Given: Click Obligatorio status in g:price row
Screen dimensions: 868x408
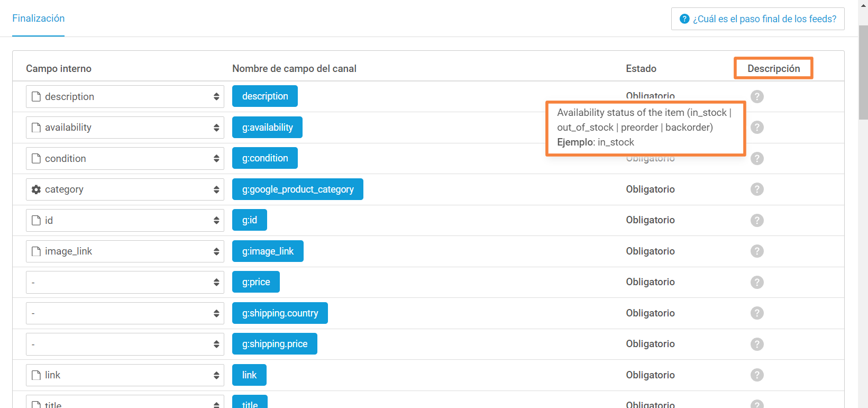Looking at the screenshot, I should 650,282.
